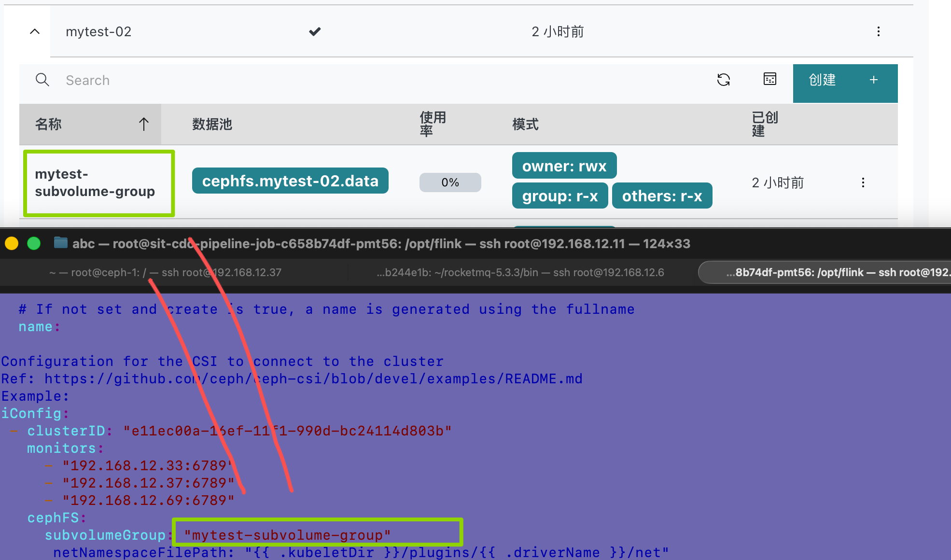Click the 模式 column header

click(525, 124)
